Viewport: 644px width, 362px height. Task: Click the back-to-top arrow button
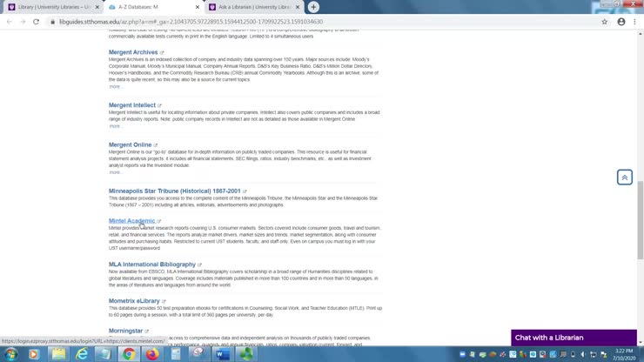point(624,178)
